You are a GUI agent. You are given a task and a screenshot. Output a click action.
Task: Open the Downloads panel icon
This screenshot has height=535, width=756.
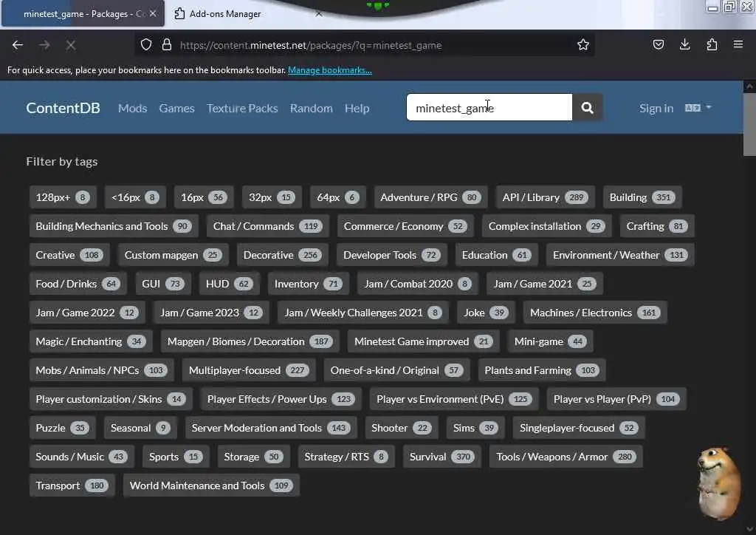(x=684, y=45)
